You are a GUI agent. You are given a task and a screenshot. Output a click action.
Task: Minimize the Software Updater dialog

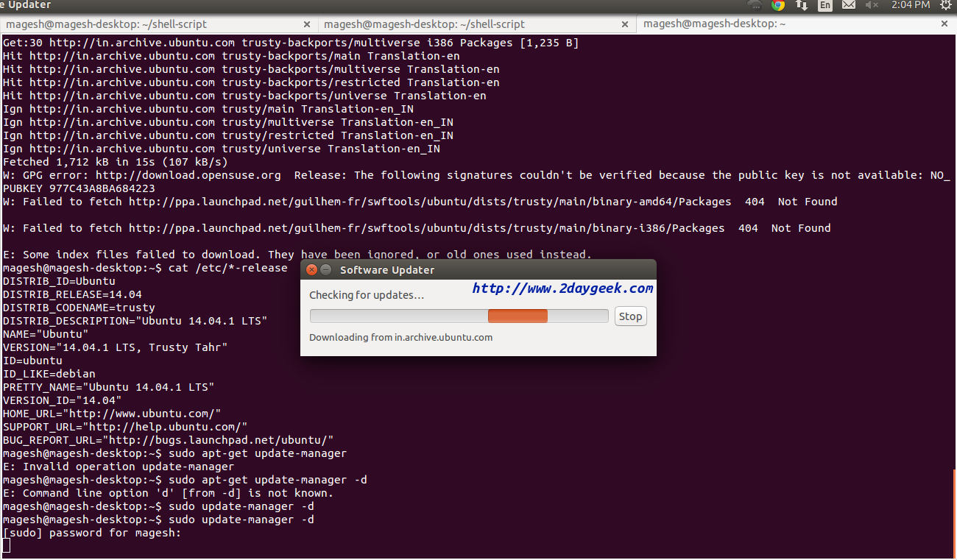click(325, 270)
